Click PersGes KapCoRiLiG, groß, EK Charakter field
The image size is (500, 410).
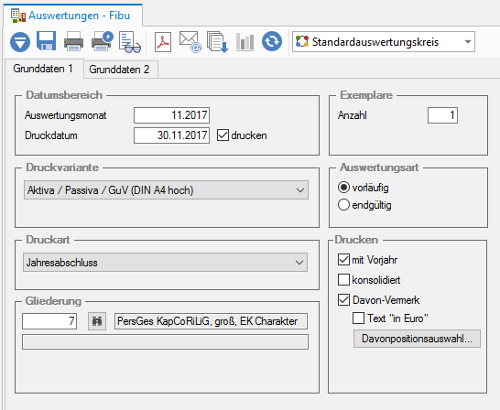(x=211, y=321)
